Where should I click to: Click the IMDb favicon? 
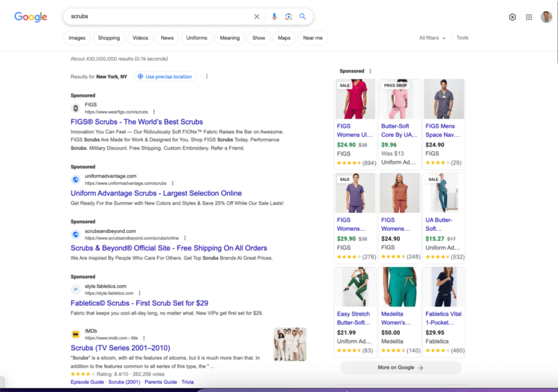point(76,334)
